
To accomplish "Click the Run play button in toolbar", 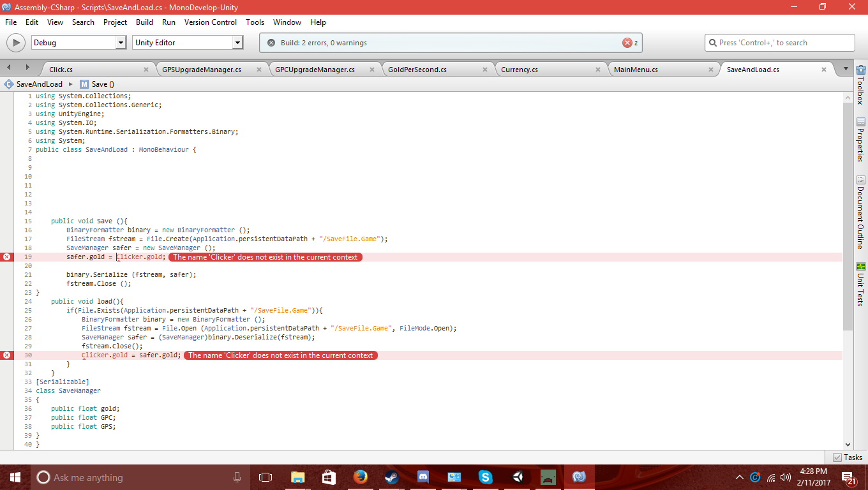I will [x=15, y=43].
